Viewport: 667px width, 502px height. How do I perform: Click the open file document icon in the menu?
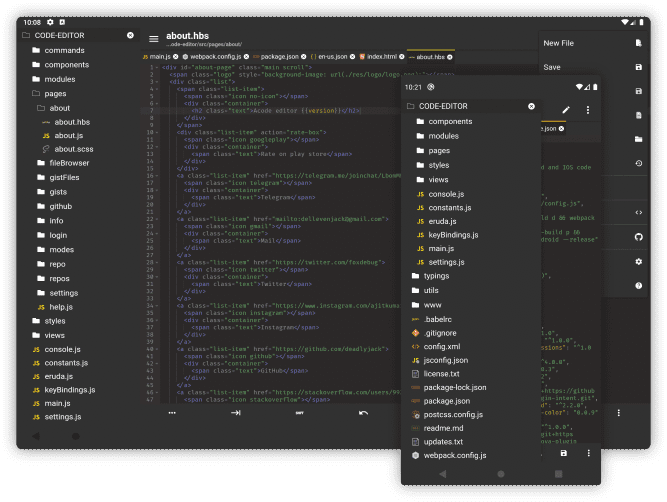coord(638,115)
